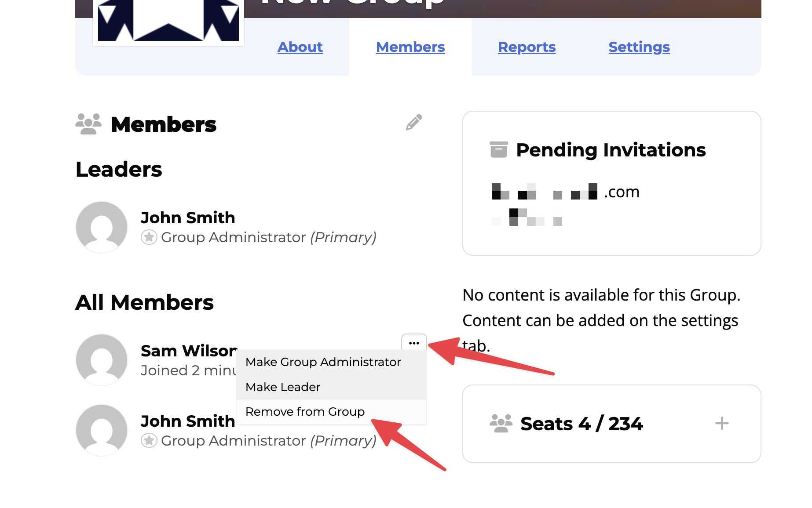812x508 pixels.
Task: Click the Seats people icon
Action: click(501, 423)
